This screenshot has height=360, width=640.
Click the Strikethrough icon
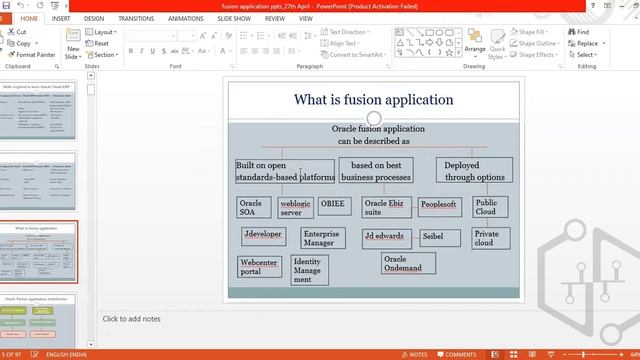coord(174,51)
